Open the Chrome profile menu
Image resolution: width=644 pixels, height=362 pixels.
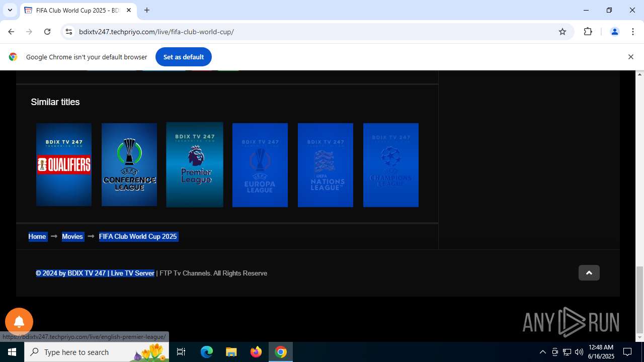click(x=614, y=32)
